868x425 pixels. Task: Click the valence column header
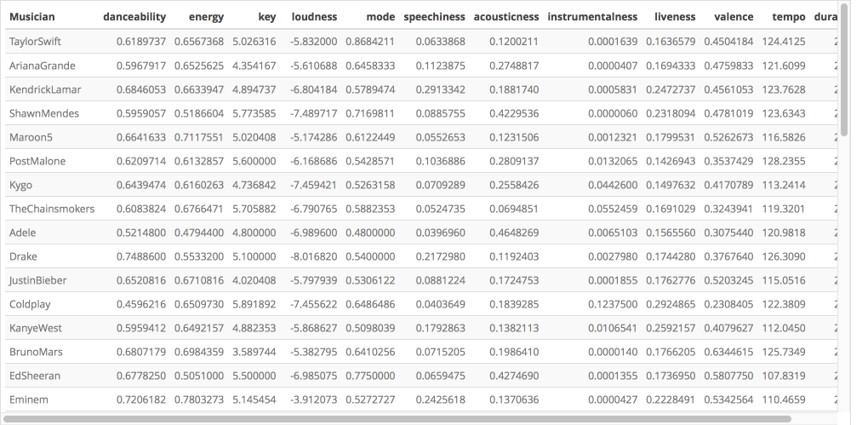(734, 17)
